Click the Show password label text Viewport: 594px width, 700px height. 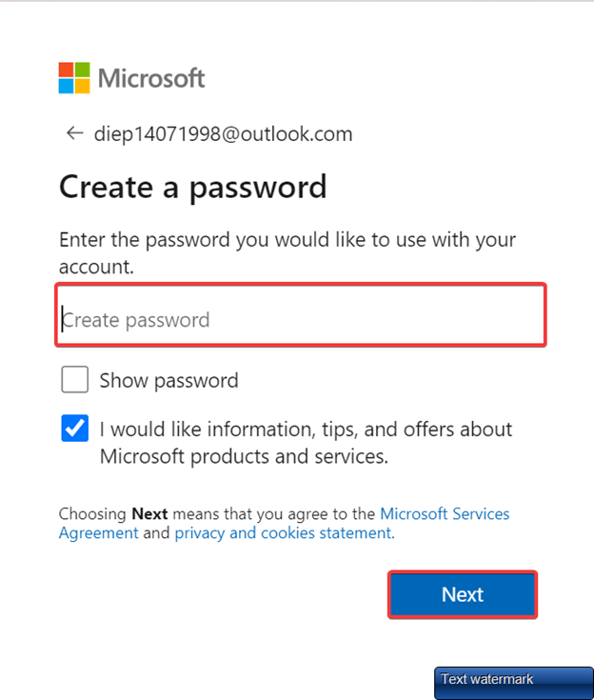coord(168,381)
